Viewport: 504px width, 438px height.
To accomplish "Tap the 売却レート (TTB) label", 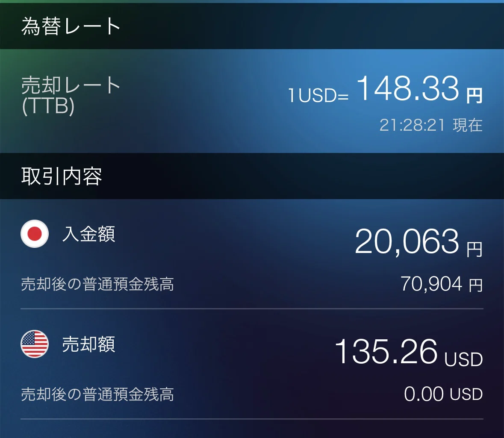I will [x=71, y=95].
